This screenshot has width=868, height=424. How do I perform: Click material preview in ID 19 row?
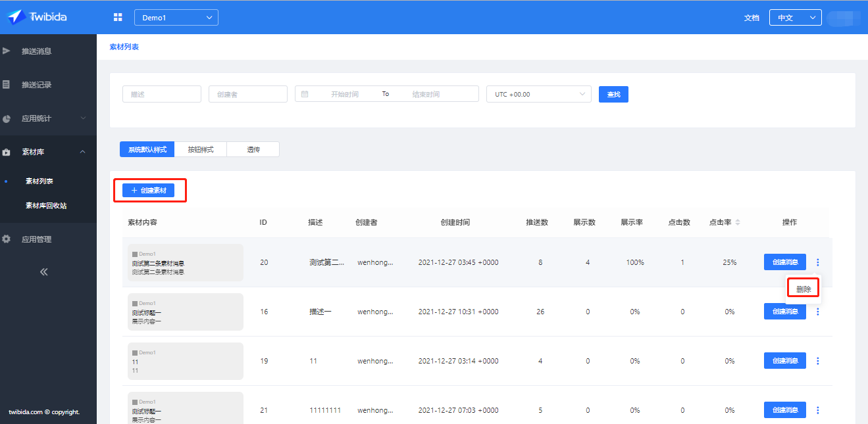pos(186,361)
